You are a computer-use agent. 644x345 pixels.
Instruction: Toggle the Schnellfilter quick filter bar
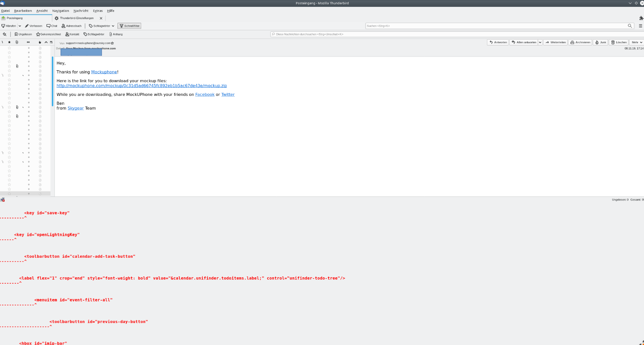pos(129,26)
